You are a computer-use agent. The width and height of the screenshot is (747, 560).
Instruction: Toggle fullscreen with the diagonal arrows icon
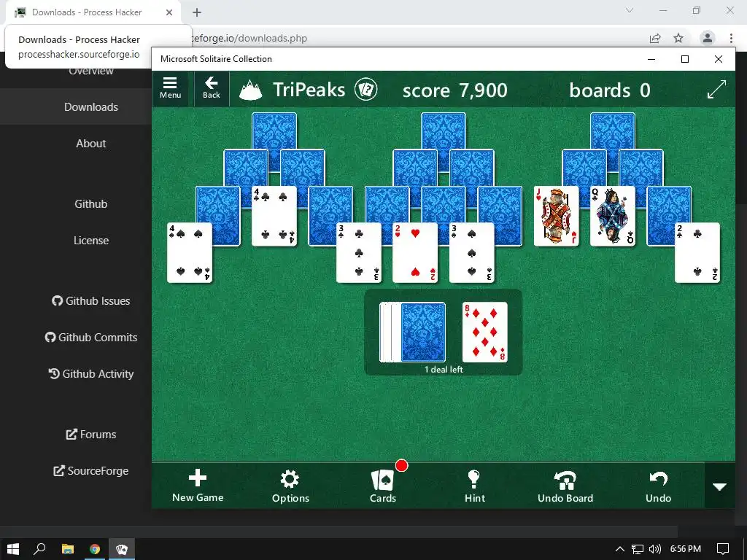coord(716,90)
